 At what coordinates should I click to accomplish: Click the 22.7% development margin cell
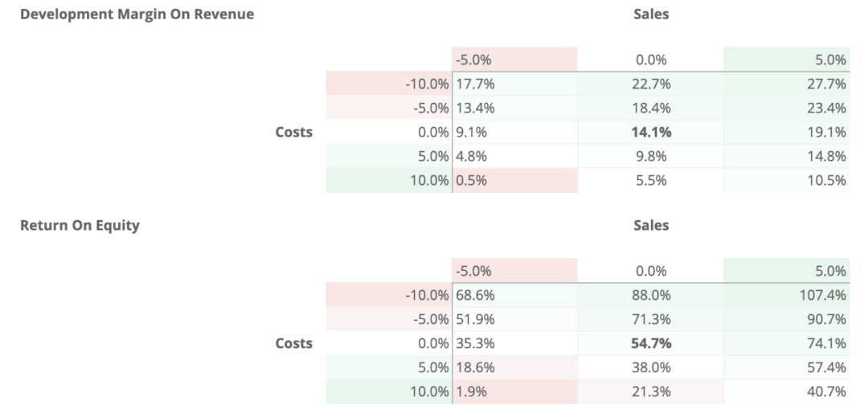[650, 84]
